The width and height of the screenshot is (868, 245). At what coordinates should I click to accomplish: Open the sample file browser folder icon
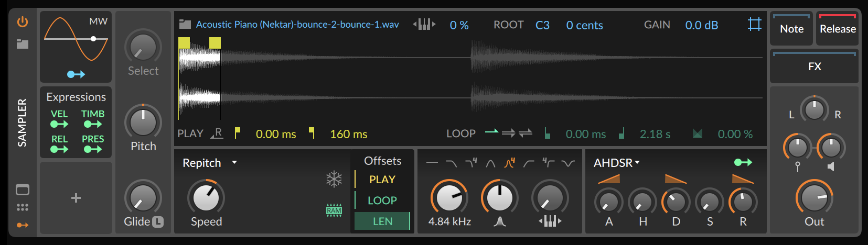click(185, 24)
